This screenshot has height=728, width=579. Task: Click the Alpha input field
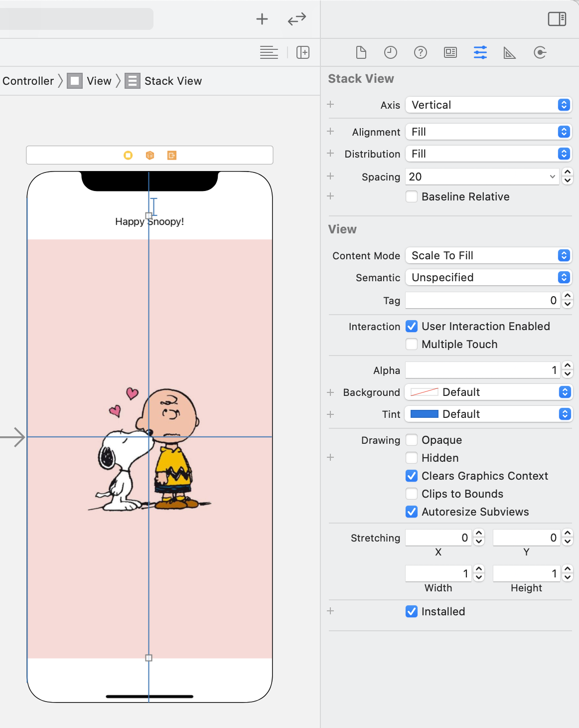pos(483,370)
